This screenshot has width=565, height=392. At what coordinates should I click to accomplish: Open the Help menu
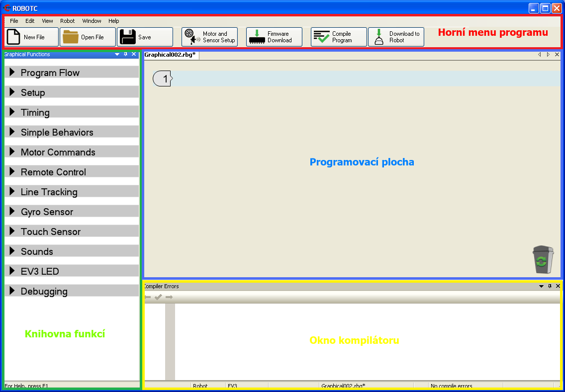point(114,21)
